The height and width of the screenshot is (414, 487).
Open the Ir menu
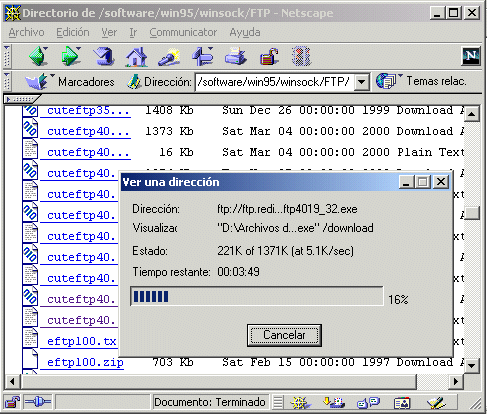tap(133, 32)
